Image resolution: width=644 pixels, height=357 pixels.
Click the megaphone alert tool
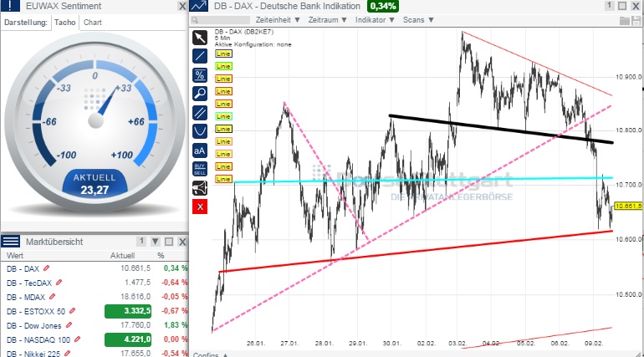(200, 188)
